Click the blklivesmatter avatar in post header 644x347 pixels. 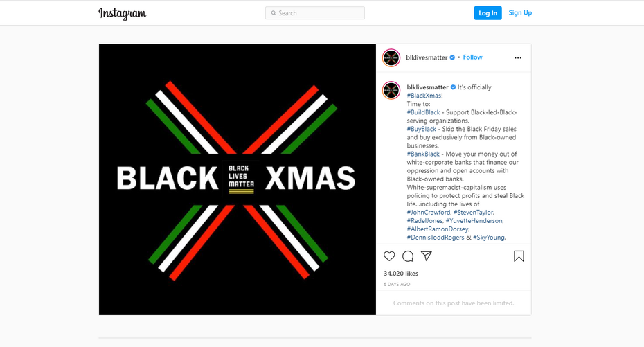[391, 58]
